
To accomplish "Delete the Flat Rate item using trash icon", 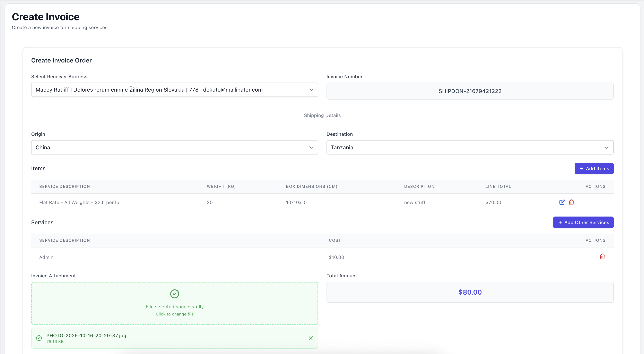I will coord(571,202).
